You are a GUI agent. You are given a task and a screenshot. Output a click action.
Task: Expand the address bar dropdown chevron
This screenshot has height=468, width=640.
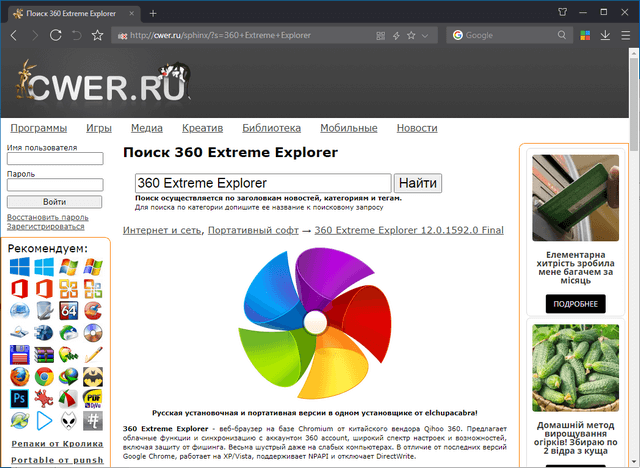point(425,36)
